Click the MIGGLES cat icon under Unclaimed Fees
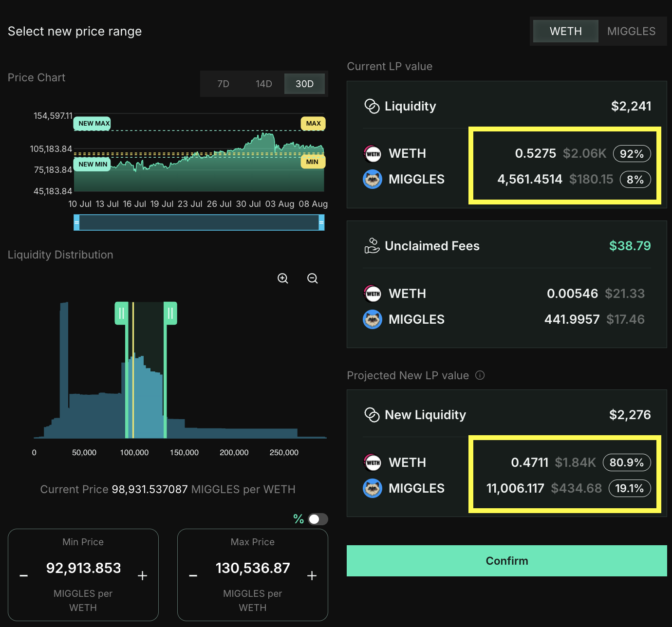Screen dimensions: 672x627 click(372, 319)
